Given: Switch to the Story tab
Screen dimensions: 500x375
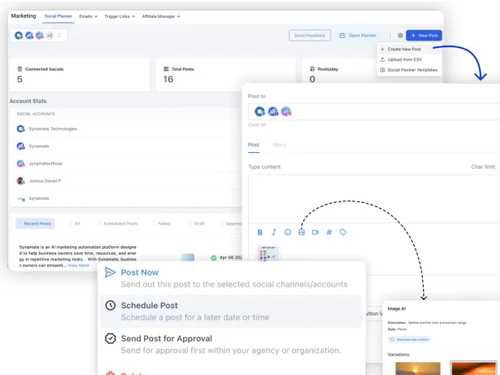Looking at the screenshot, I should pos(279,145).
